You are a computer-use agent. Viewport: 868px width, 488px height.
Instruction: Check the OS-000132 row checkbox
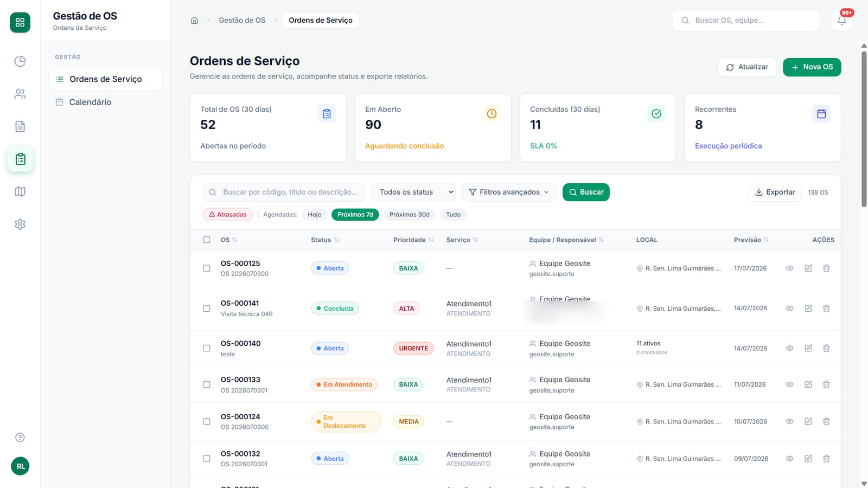coord(207,459)
